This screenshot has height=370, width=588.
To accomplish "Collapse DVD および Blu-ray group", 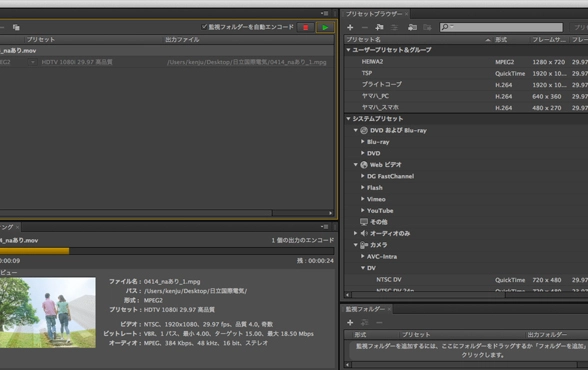I will click(356, 130).
